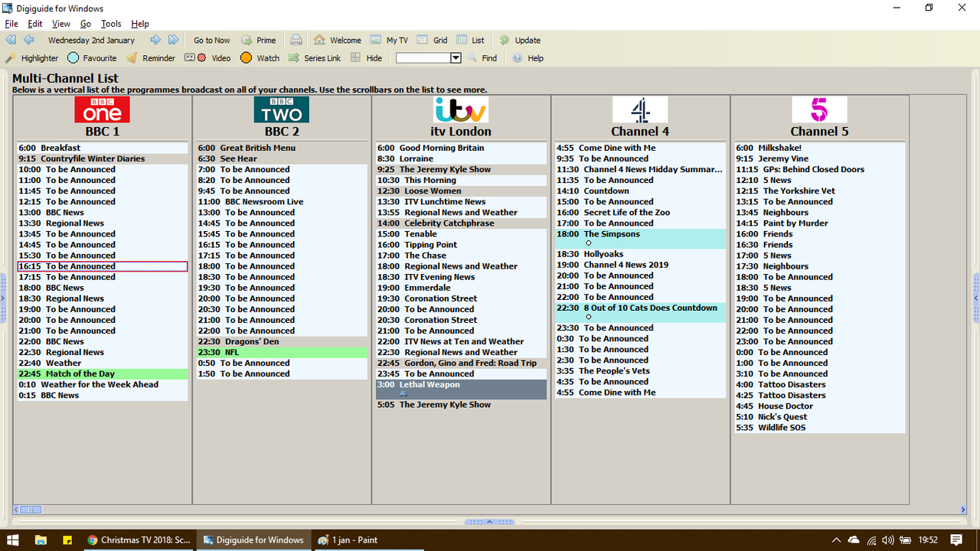The width and height of the screenshot is (980, 551).
Task: Click horizontal scrollbar left arrow
Action: pos(16,510)
